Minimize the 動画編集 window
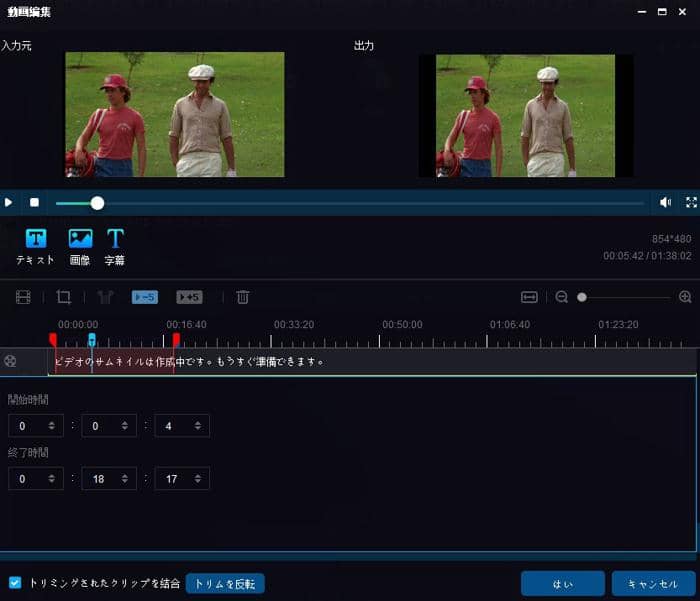This screenshot has width=700, height=601. 642,12
